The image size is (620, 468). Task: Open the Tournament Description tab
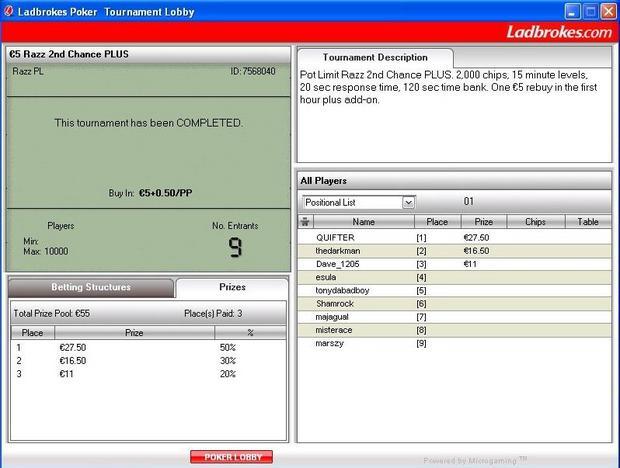click(375, 58)
